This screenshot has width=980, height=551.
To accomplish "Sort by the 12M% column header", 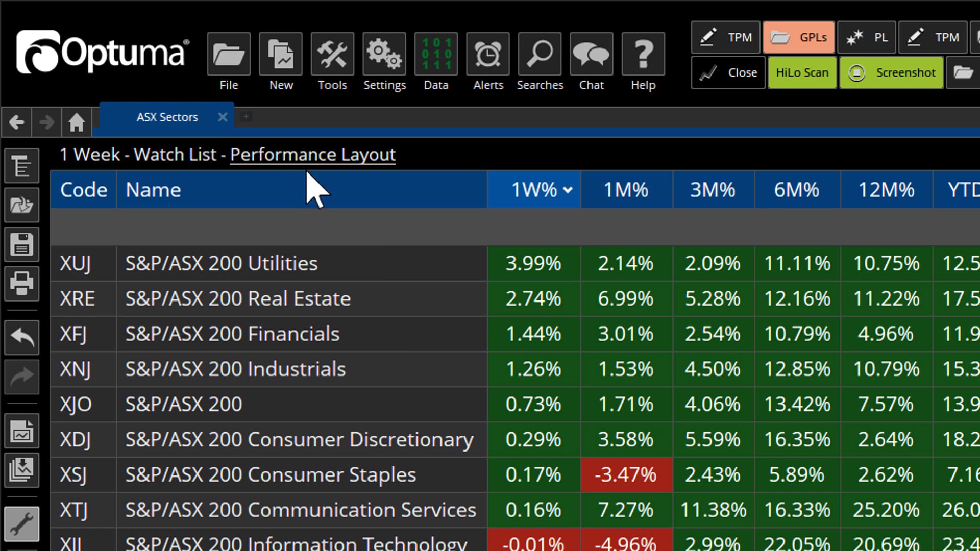I will pyautogui.click(x=887, y=190).
